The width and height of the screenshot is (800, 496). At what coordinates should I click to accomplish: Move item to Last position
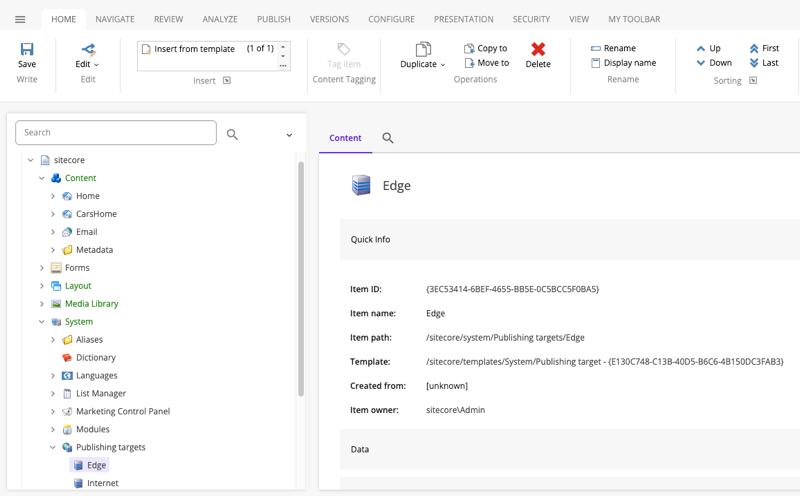[764, 63]
